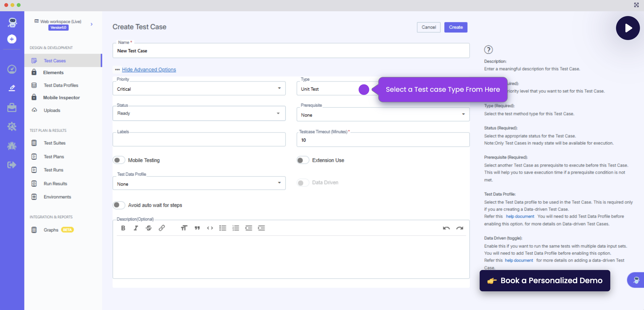Click the plus icon in left sidebar
The image size is (644, 310).
pos(12,39)
